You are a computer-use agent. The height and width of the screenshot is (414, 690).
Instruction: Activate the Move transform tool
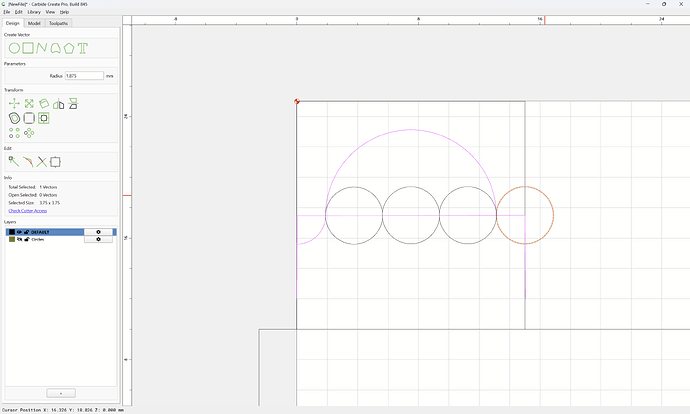pyautogui.click(x=14, y=103)
